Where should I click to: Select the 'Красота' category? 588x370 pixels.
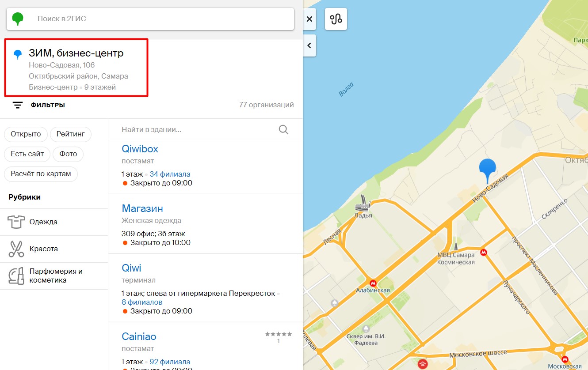point(54,249)
